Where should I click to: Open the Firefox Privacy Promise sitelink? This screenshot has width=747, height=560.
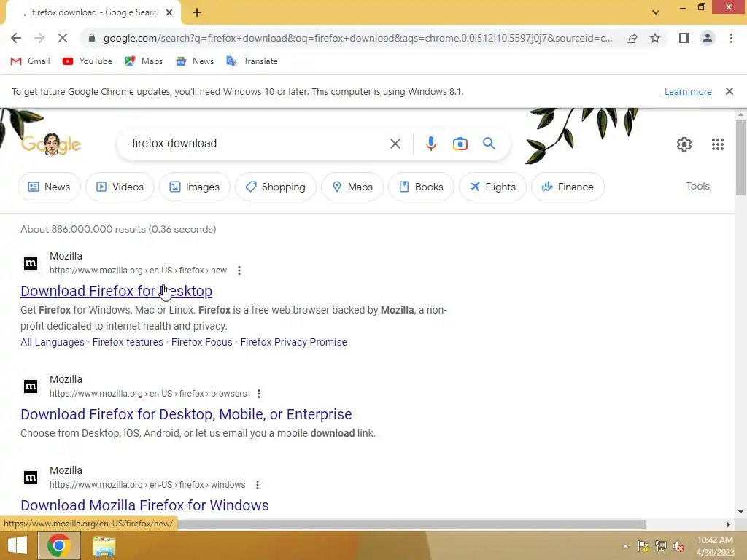[293, 342]
